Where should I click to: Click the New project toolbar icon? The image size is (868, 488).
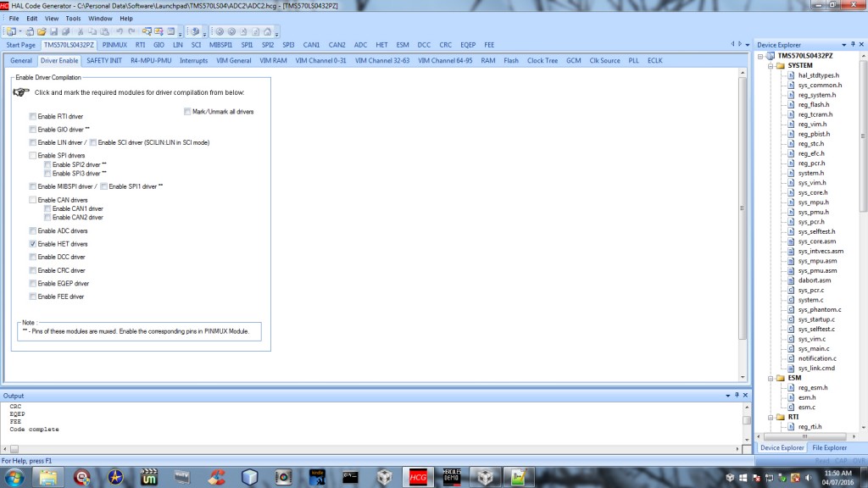coord(10,31)
